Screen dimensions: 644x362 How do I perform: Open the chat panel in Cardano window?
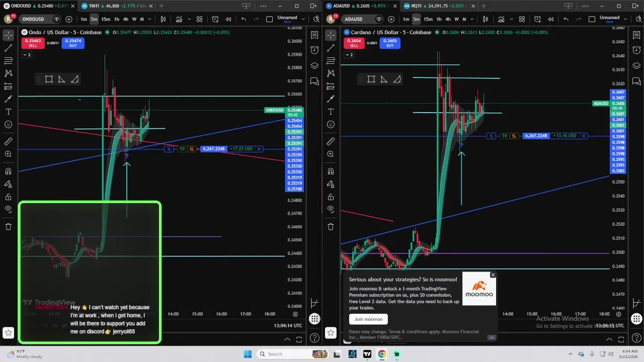[x=636, y=81]
